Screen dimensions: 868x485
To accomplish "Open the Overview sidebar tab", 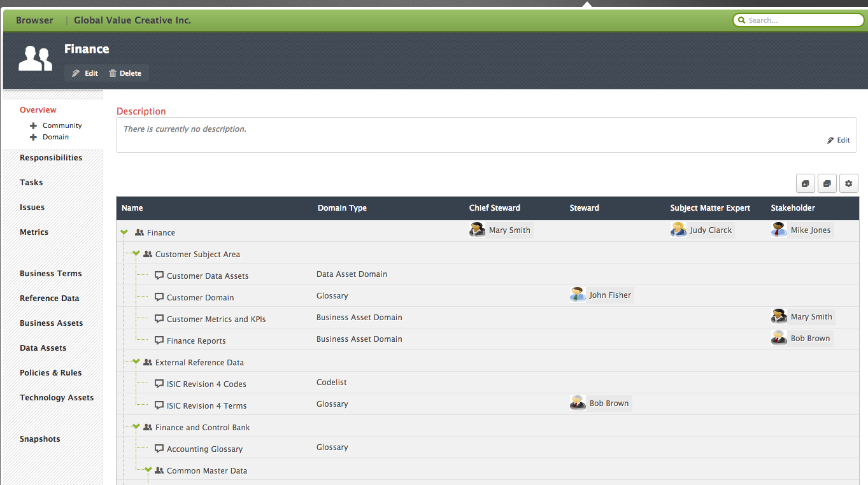I will pos(38,110).
